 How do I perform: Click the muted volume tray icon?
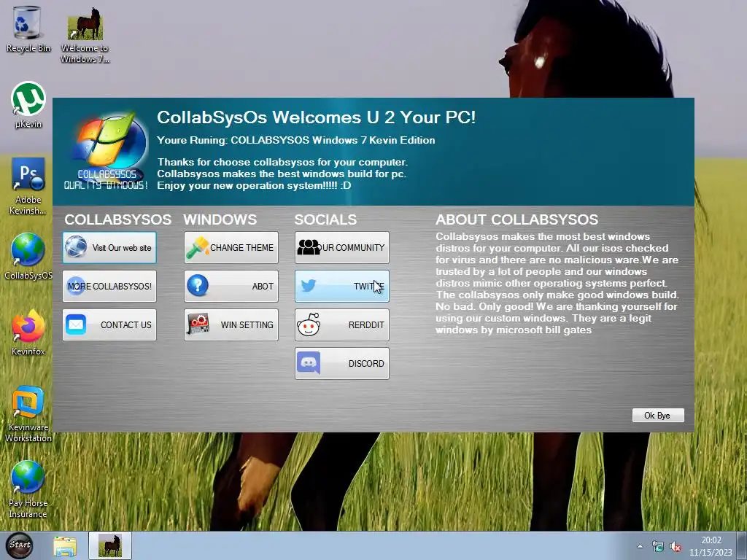click(x=676, y=547)
